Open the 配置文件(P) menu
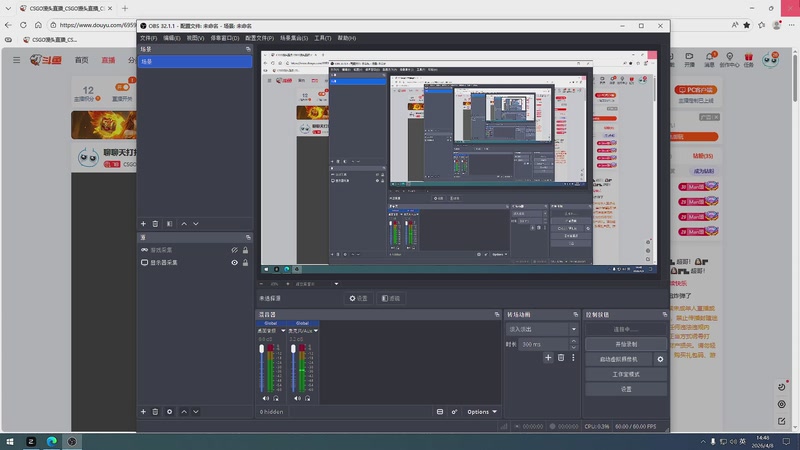Viewport: 800px width, 450px height. [259, 38]
